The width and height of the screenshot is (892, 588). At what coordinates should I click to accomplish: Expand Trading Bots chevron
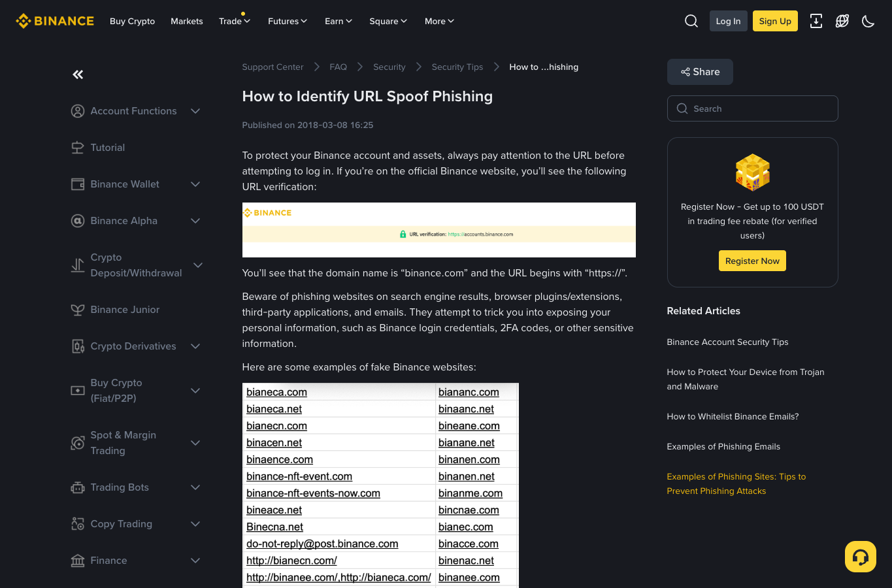pyautogui.click(x=195, y=487)
